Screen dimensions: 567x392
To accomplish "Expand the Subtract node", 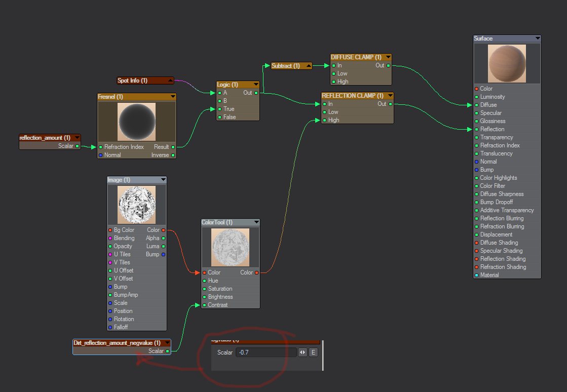I will click(x=309, y=66).
